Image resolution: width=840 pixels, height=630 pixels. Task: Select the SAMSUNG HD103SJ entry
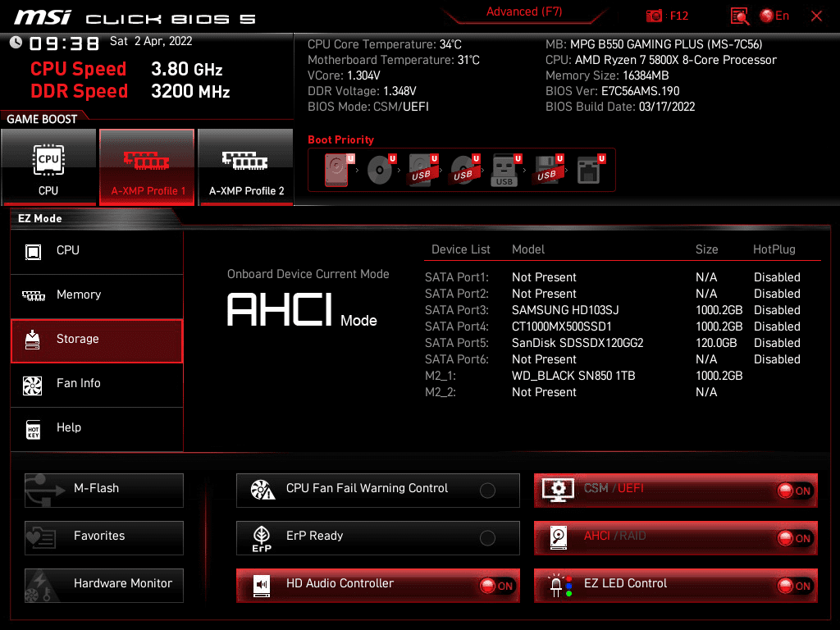[565, 310]
